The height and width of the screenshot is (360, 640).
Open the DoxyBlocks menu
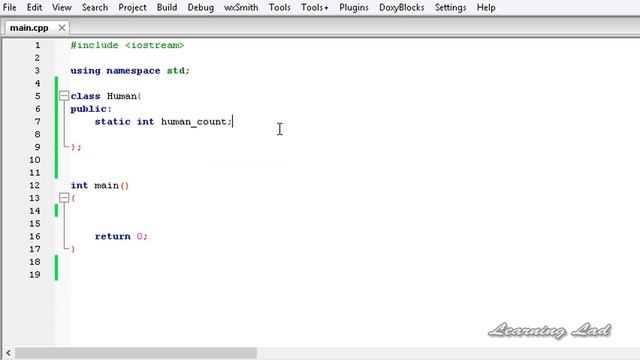(402, 7)
